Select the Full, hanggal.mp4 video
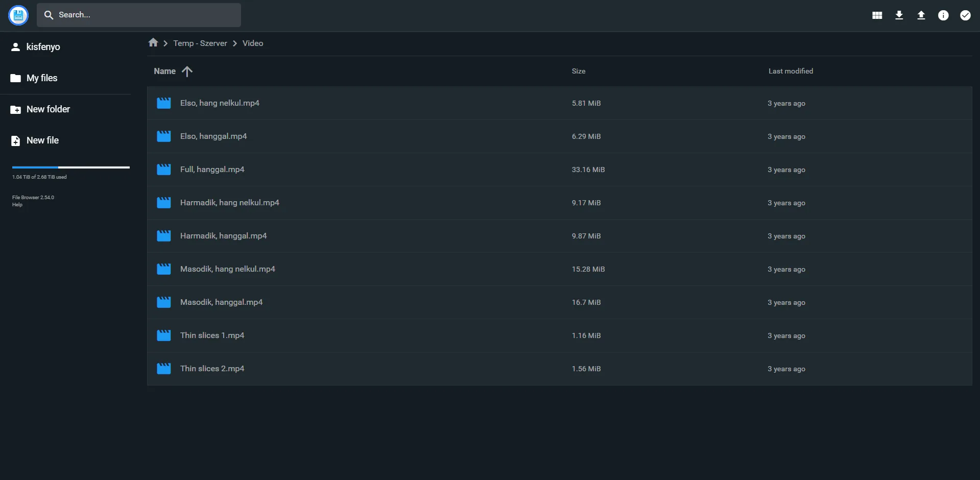This screenshot has width=980, height=480. point(212,169)
